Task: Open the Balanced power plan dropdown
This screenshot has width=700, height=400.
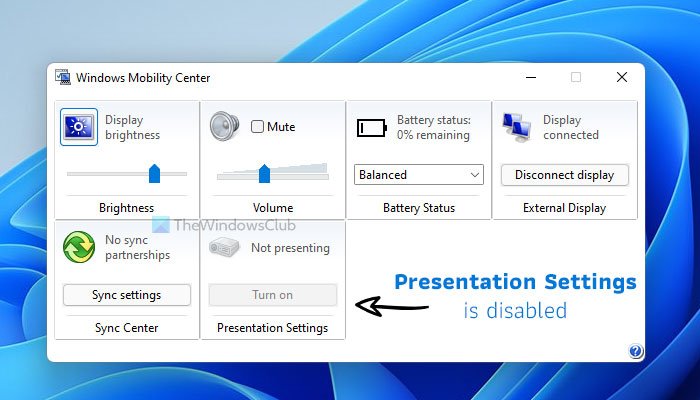Action: (x=419, y=175)
